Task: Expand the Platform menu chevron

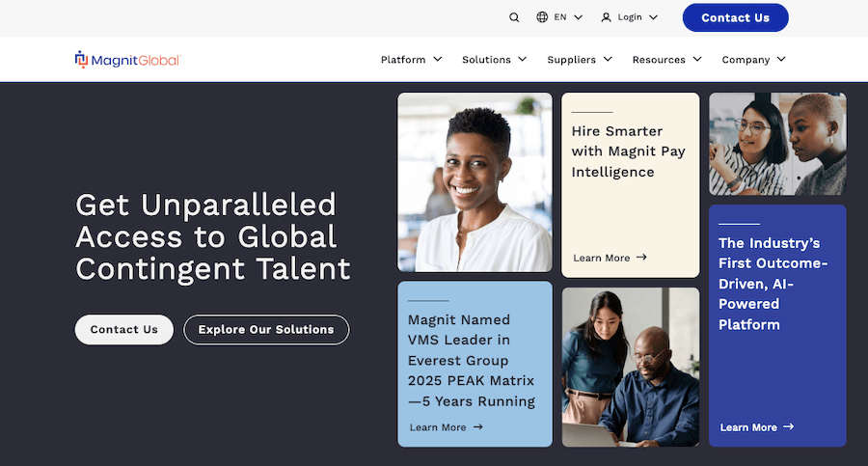Action: (437, 60)
